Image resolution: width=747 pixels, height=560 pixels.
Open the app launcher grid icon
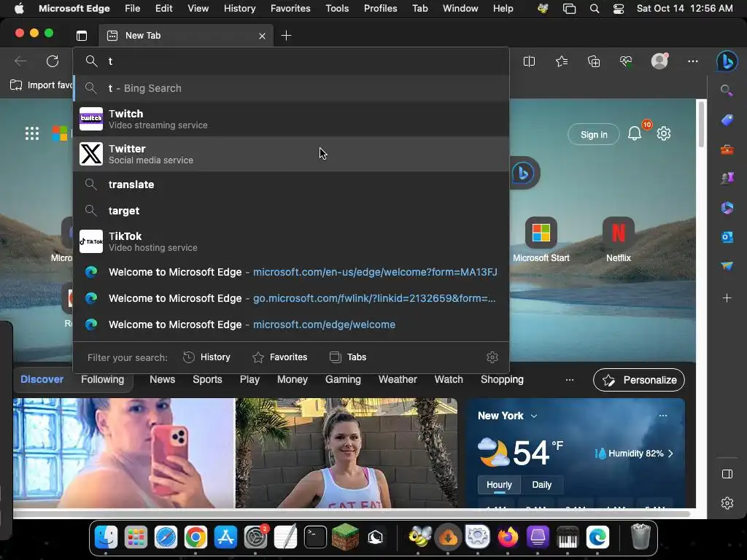(32, 133)
